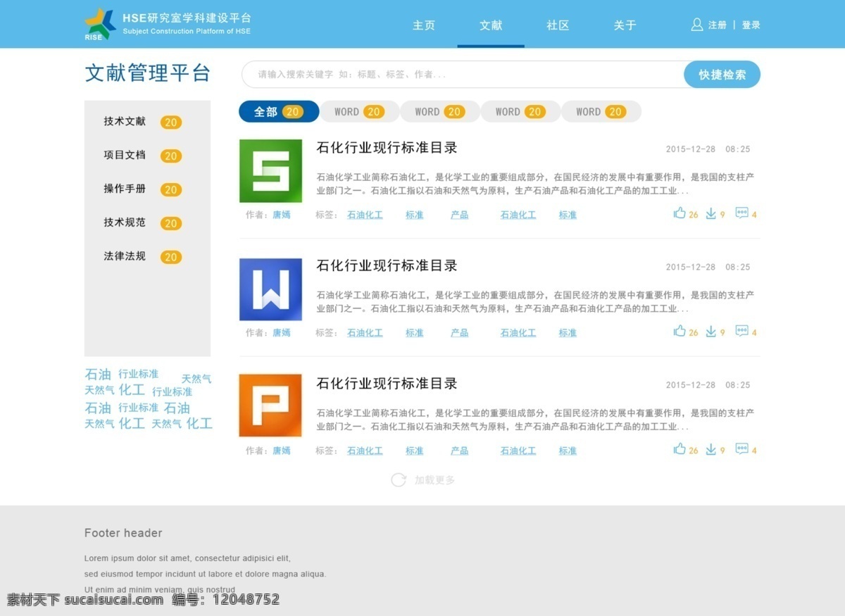Image resolution: width=845 pixels, height=616 pixels.
Task: Click HSE研究室学科建设平台 site title
Action: 187,18
